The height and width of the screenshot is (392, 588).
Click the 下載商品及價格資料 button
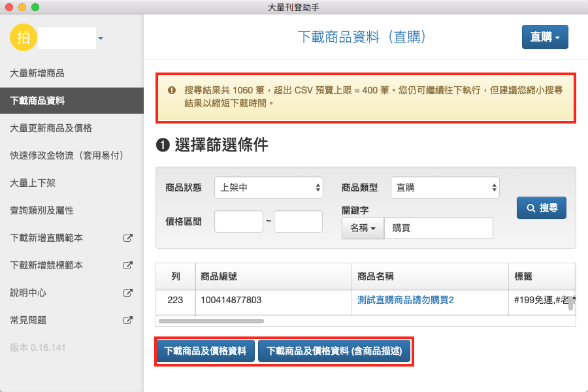[x=205, y=351]
